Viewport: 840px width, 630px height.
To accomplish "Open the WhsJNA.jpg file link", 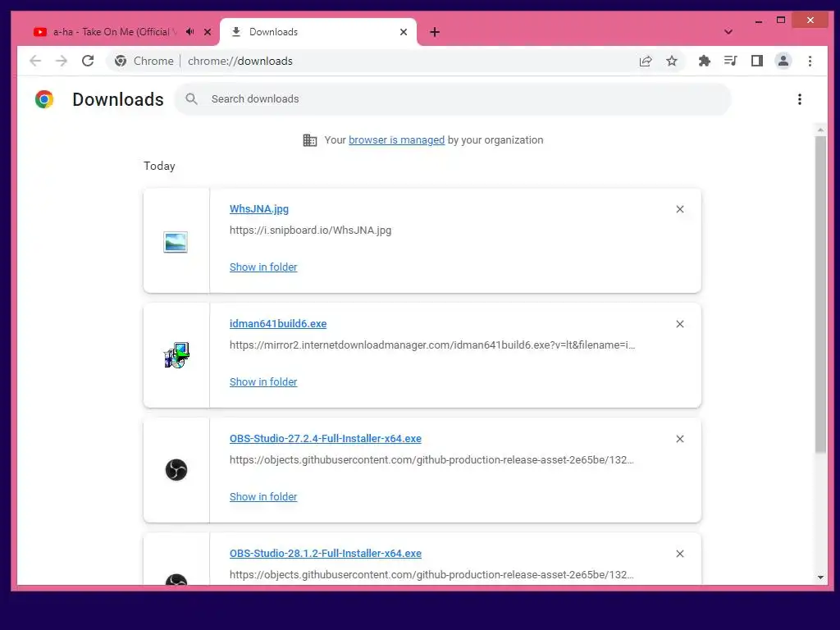I will point(259,209).
